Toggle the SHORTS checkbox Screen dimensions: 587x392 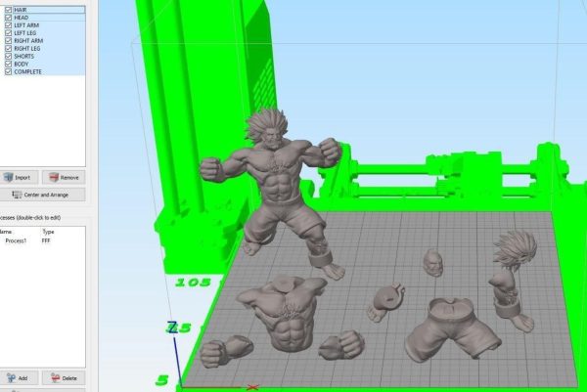[x=8, y=56]
